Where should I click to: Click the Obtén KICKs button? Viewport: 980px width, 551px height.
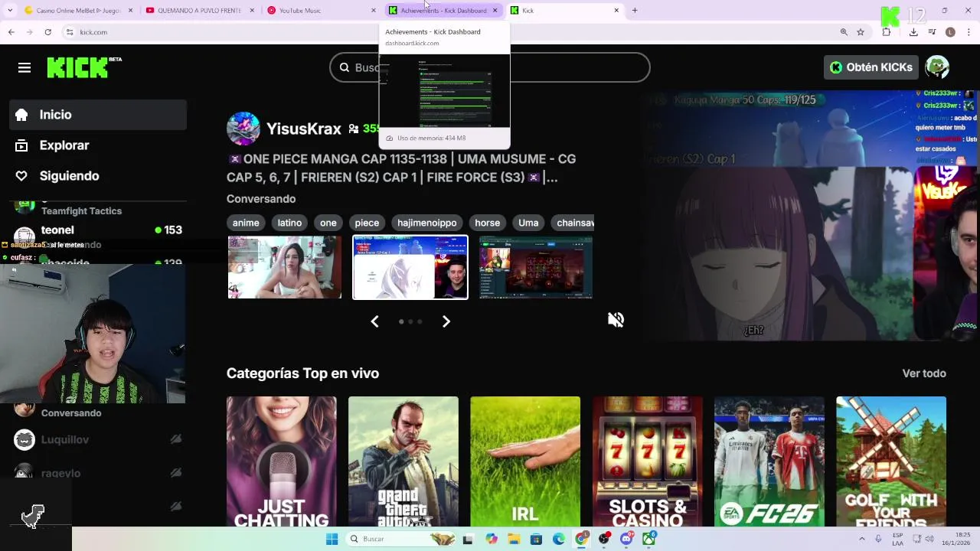point(871,67)
